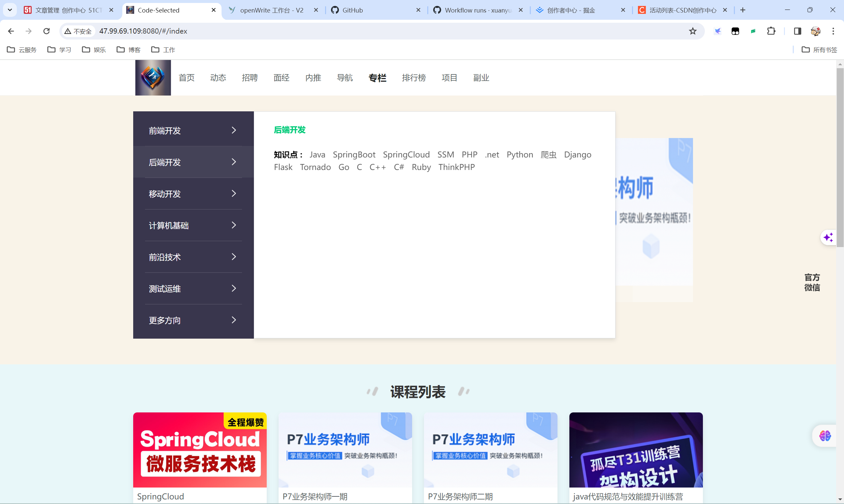Click the floating circular icon at bottom right
844x504 pixels.
[x=825, y=435]
